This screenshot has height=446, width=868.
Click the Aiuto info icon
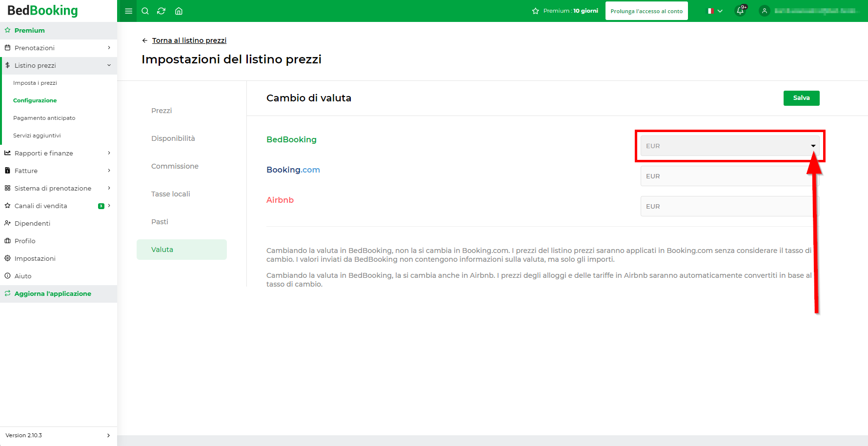click(7, 276)
